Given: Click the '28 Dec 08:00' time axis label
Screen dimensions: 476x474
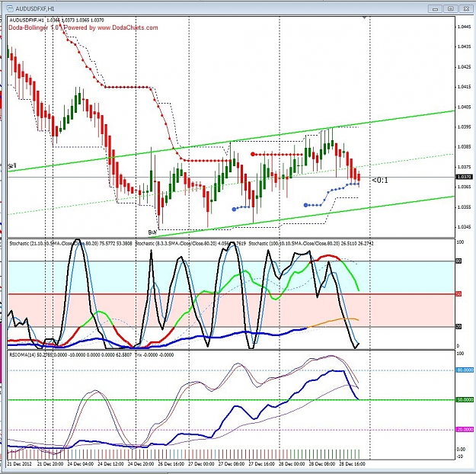Looking at the screenshot, I should (x=322, y=464).
